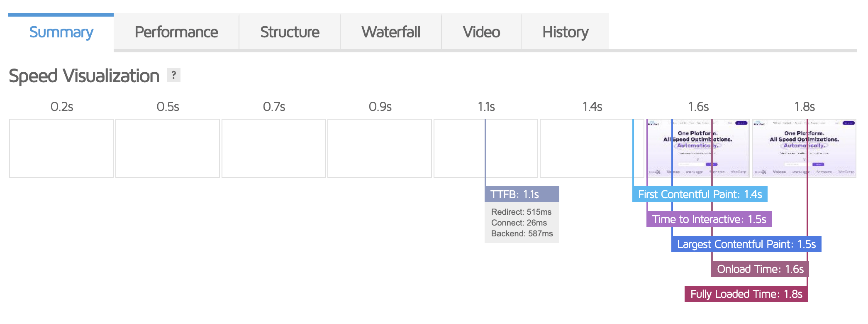Select the Onload Time: 1.6s marker
The width and height of the screenshot is (868, 324).
click(760, 269)
